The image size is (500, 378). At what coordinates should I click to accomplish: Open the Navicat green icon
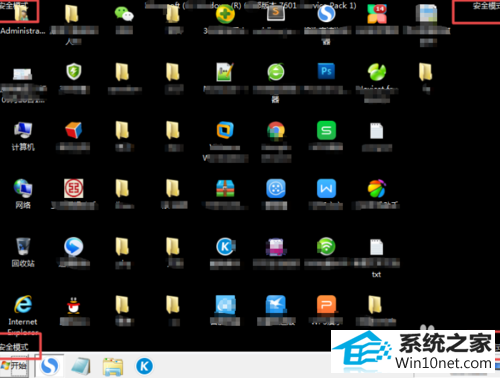tap(377, 72)
